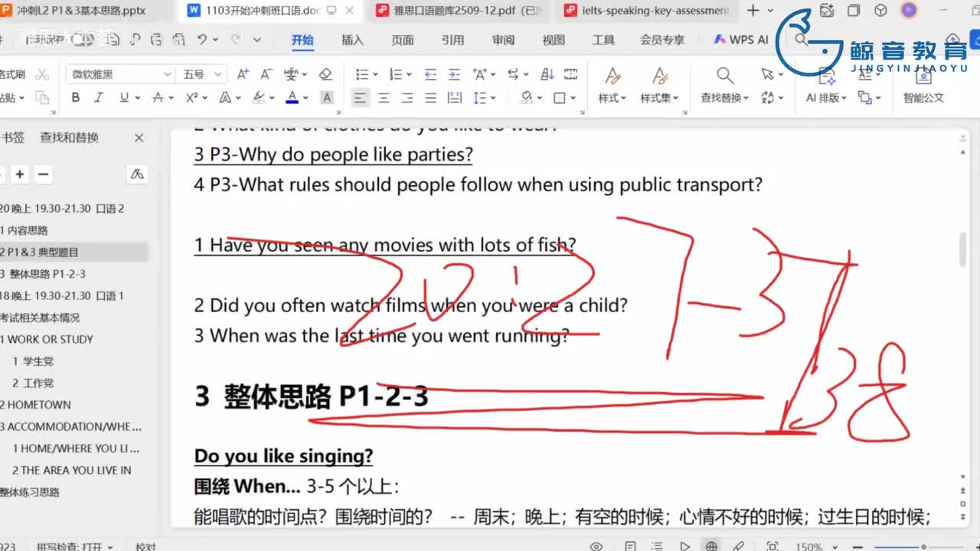The width and height of the screenshot is (980, 551).
Task: Click the select arrow tool icon
Action: 768,74
